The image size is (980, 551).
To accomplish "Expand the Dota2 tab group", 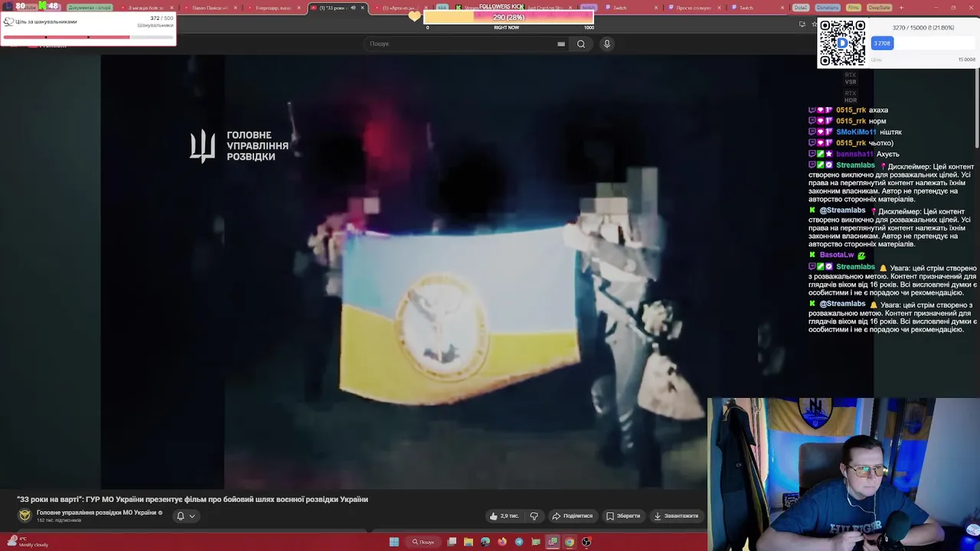I will click(800, 8).
